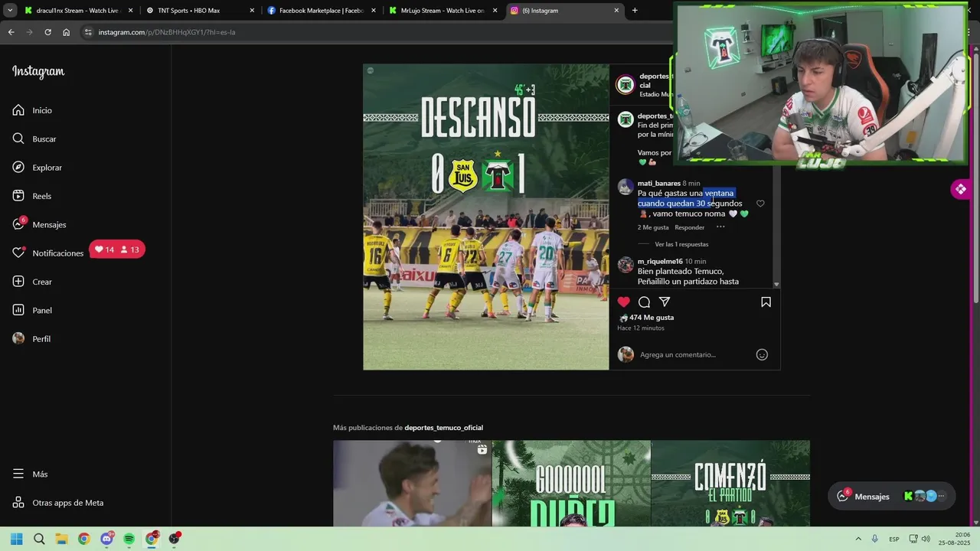Click the poster avatar in the post header
The image size is (980, 551).
click(x=626, y=85)
